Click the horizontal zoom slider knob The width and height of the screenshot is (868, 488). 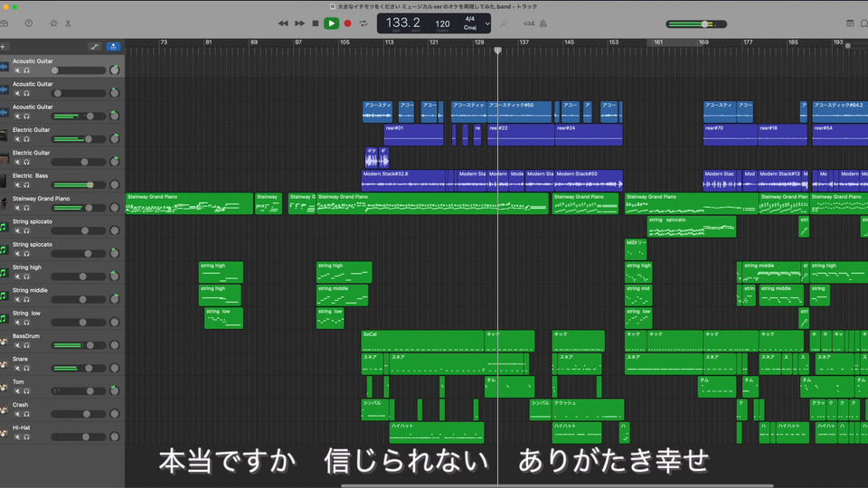[847, 46]
